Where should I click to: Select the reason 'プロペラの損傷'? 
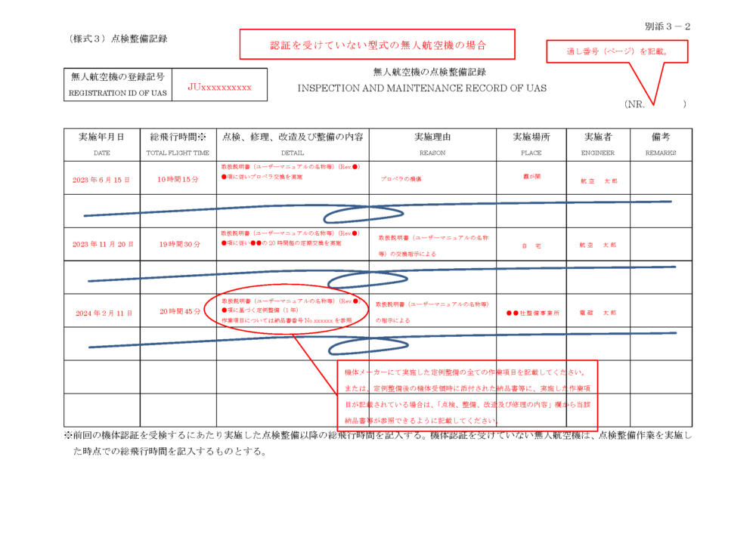tap(401, 179)
